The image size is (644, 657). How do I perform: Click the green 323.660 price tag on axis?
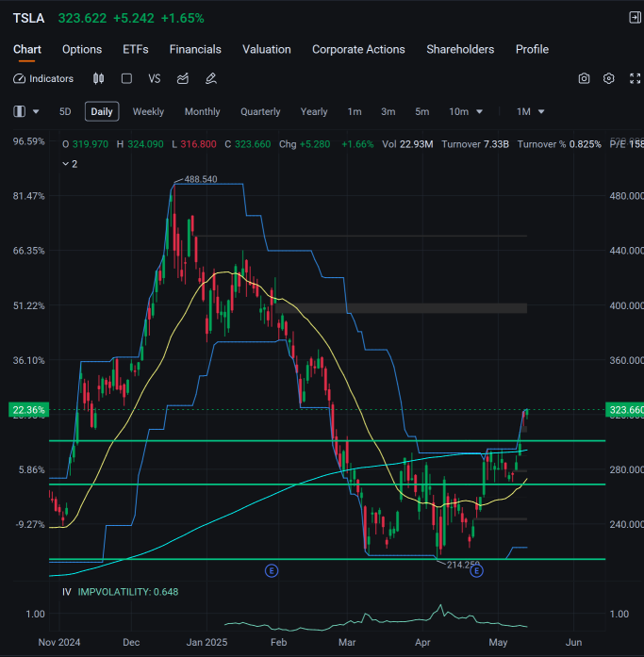[624, 410]
